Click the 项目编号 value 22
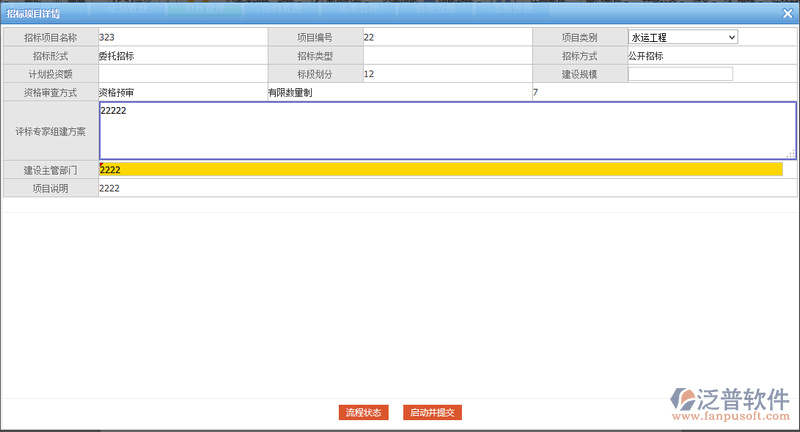Viewport: 800px width, 432px height. point(369,37)
